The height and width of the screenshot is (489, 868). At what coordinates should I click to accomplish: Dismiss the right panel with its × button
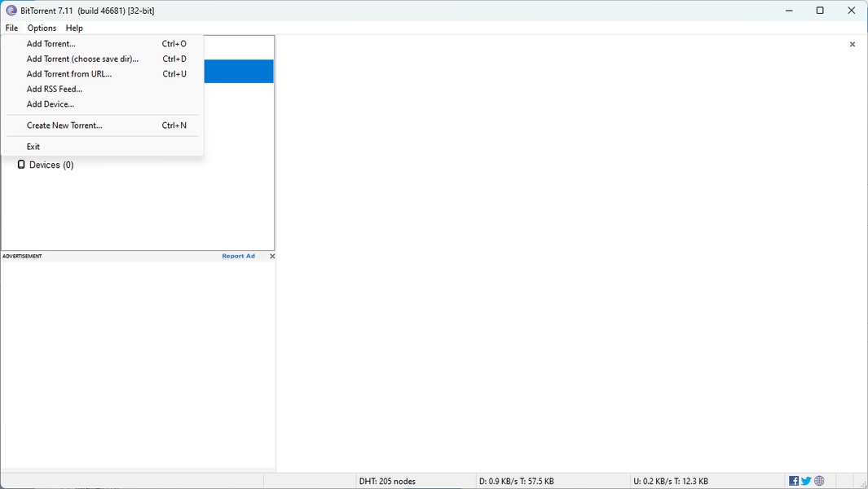click(x=853, y=44)
